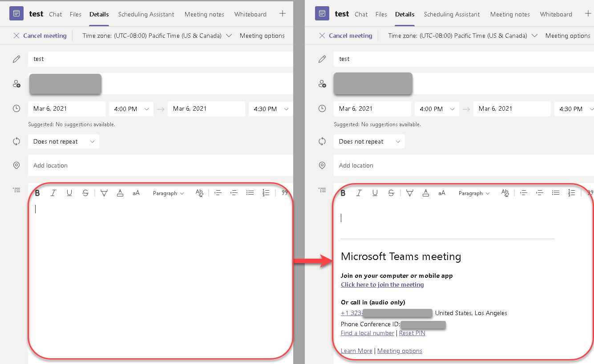Insert a bulleted list
Image resolution: width=594 pixels, height=364 pixels.
click(250, 192)
